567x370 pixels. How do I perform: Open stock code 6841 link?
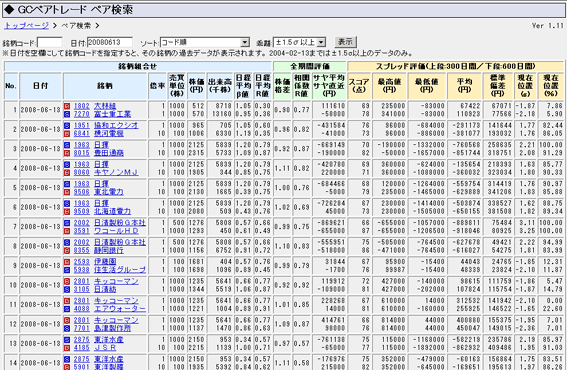point(82,133)
